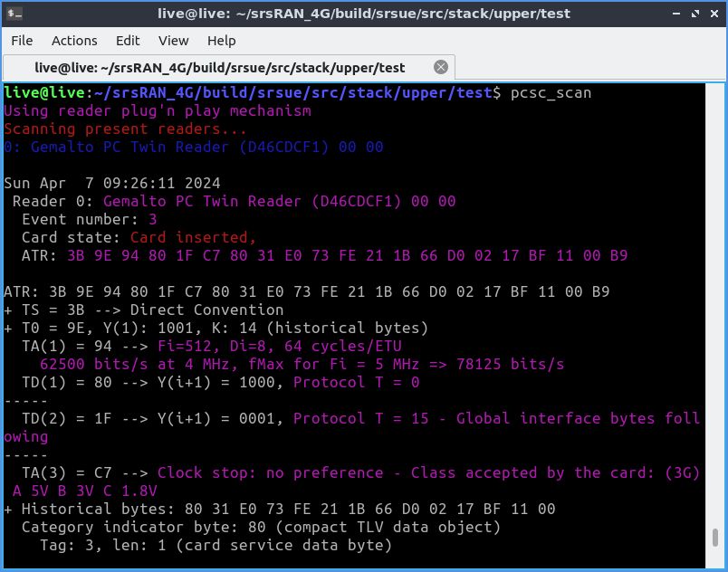The image size is (728, 572).
Task: Open the Help menu
Action: pos(221,41)
